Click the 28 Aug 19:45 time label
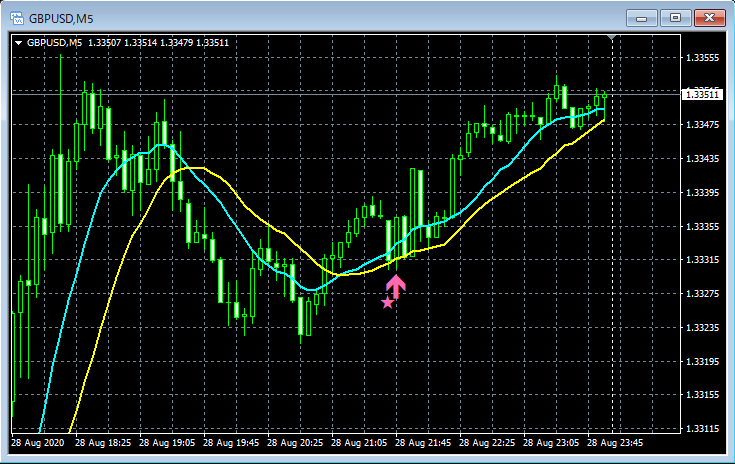 231,442
